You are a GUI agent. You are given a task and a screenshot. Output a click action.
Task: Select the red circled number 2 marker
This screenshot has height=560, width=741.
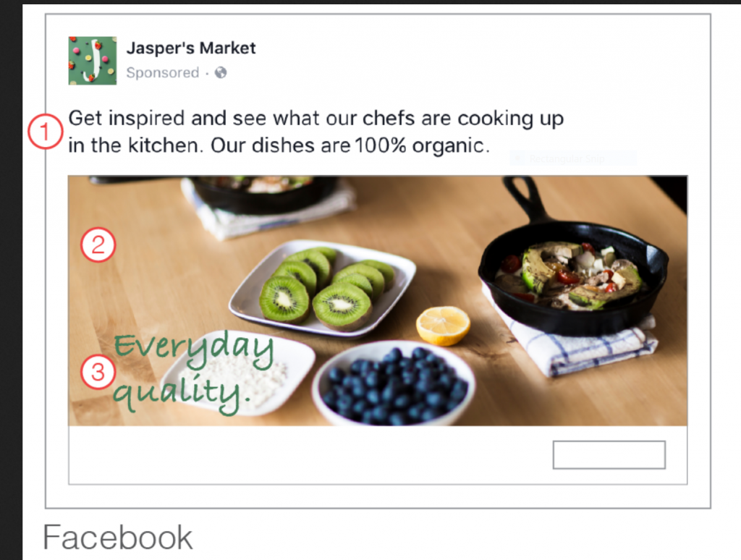[98, 245]
